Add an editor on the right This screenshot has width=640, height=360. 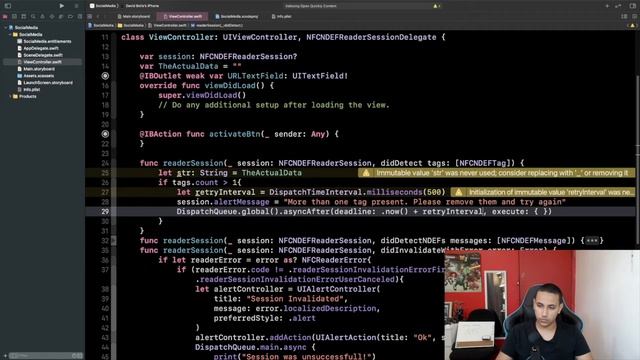tap(634, 16)
